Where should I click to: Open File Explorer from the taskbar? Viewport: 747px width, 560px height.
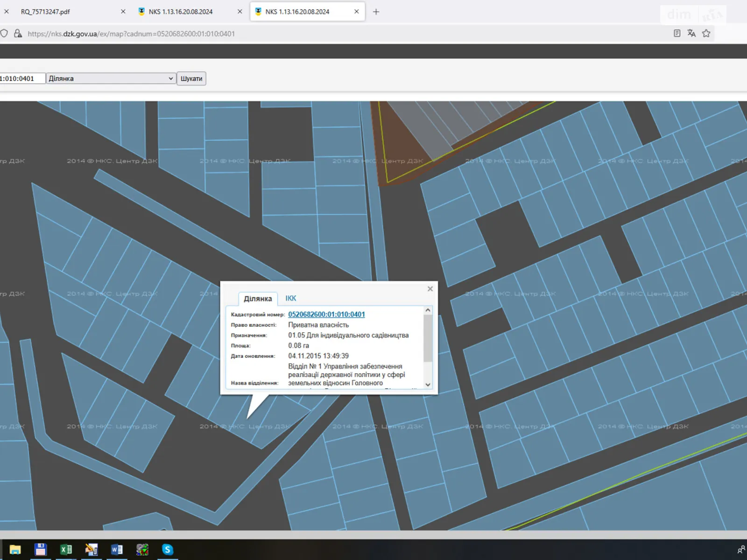(x=15, y=550)
